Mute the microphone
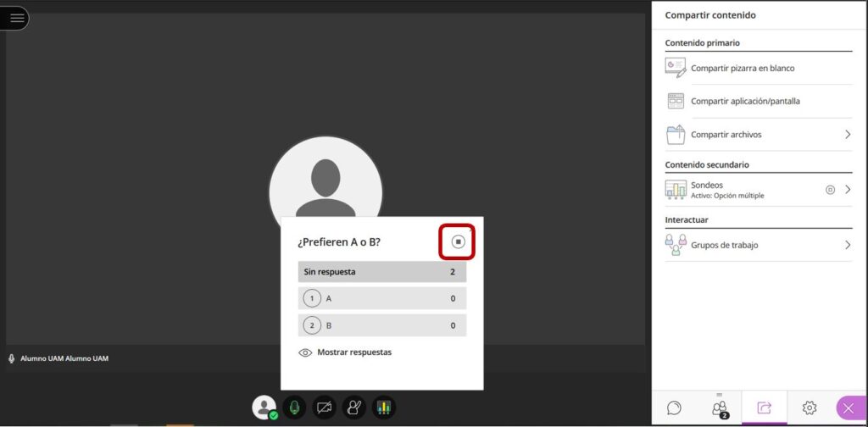The height and width of the screenshot is (427, 868). (x=295, y=408)
